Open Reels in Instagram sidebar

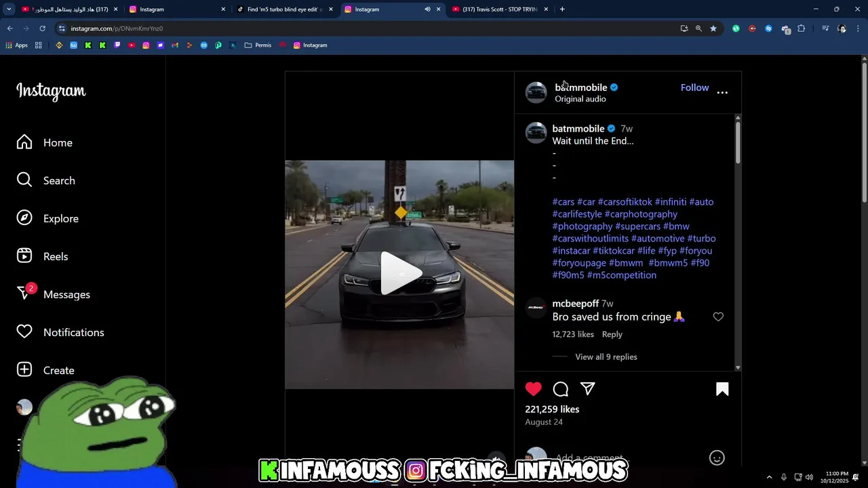click(42, 256)
